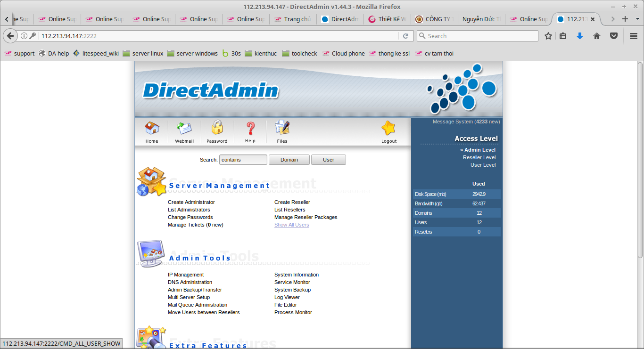This screenshot has width=644, height=349.
Task: Open a new tab with plus icon
Action: (x=625, y=19)
